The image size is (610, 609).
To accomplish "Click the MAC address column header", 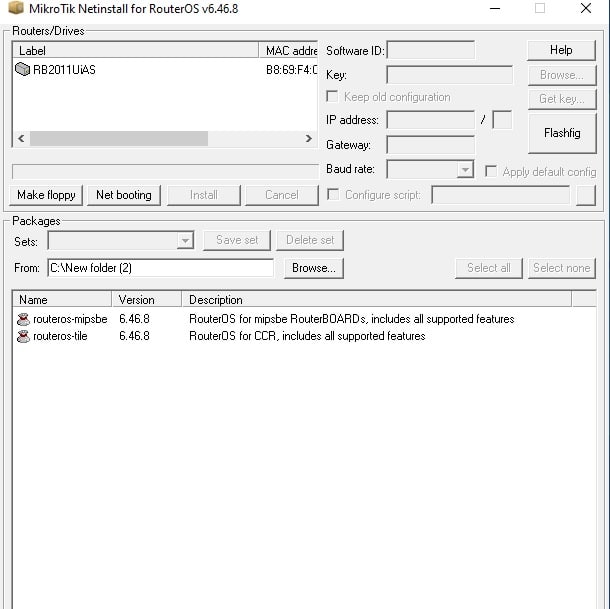I will point(288,51).
